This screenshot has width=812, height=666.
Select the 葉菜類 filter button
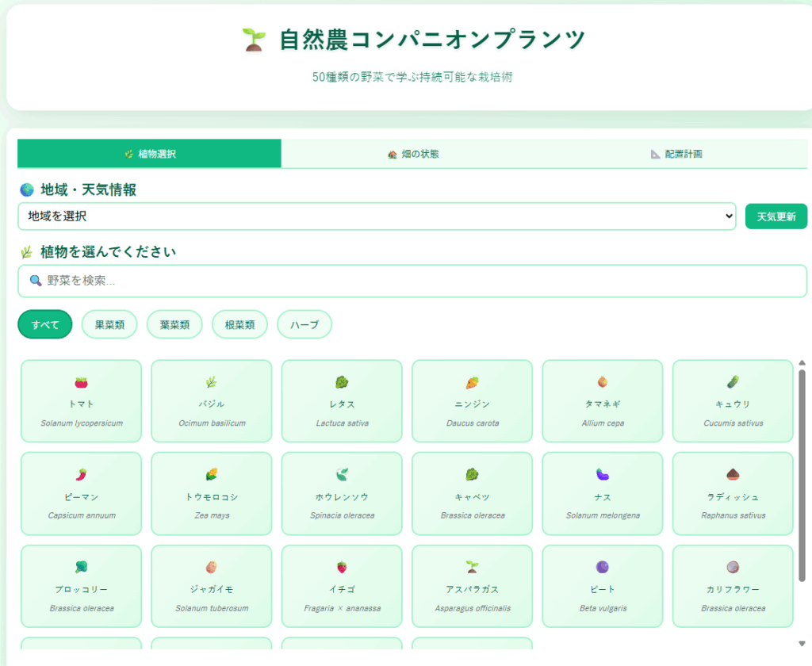174,324
